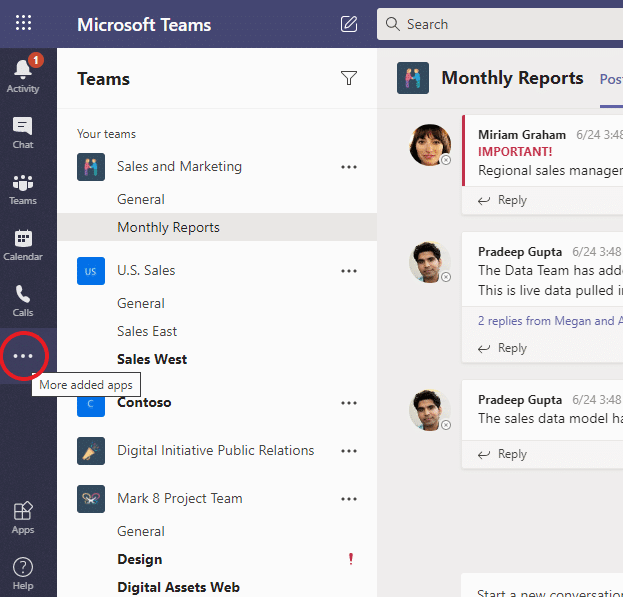This screenshot has height=597, width=623.
Task: Open more options for Contoso
Action: (349, 403)
